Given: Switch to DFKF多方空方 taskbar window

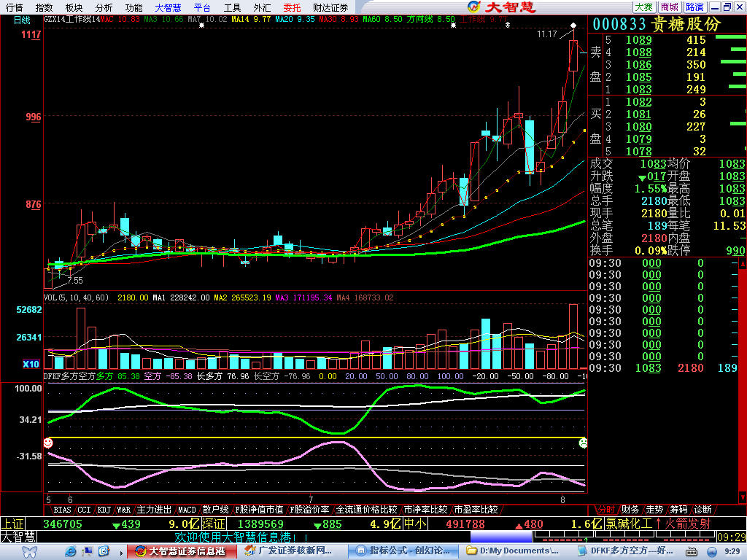Looking at the screenshot, I should (x=625, y=551).
